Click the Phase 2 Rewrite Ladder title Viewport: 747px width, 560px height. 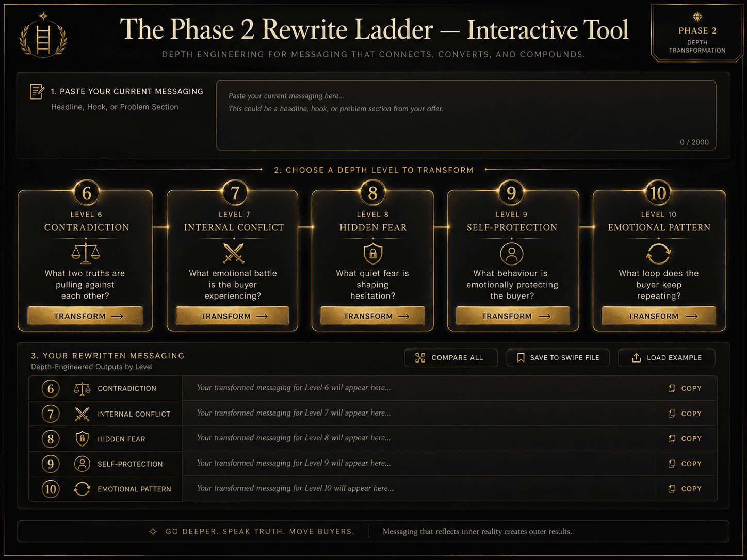[x=374, y=29]
